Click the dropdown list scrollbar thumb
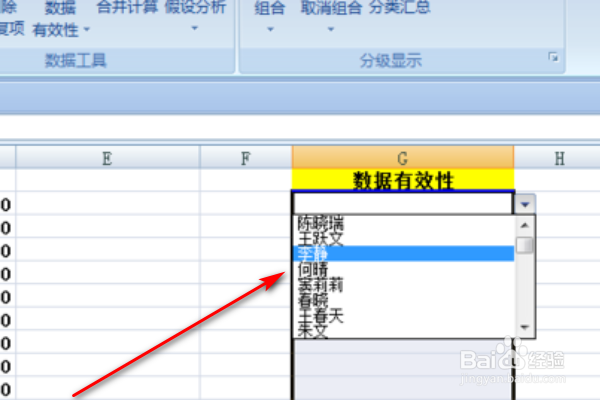The height and width of the screenshot is (400, 600). [x=525, y=245]
